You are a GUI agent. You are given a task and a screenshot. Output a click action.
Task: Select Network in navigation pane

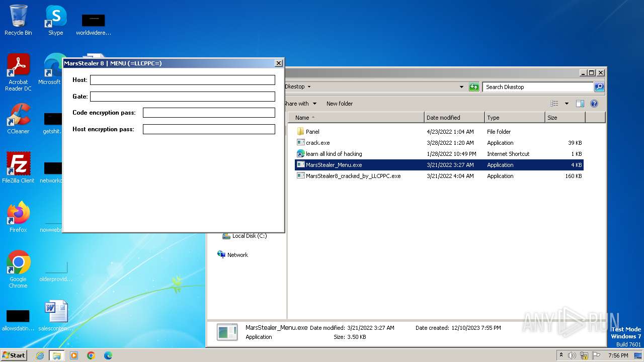(x=232, y=255)
